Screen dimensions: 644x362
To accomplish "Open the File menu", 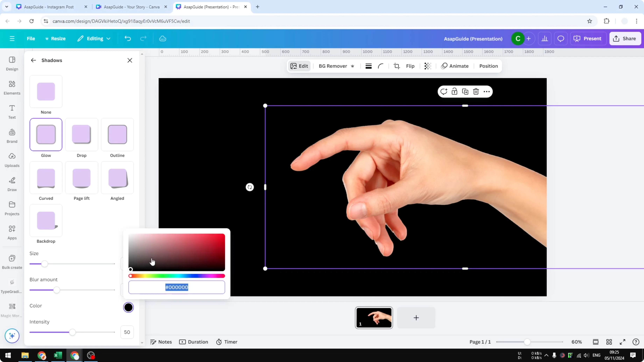I will tap(31, 38).
